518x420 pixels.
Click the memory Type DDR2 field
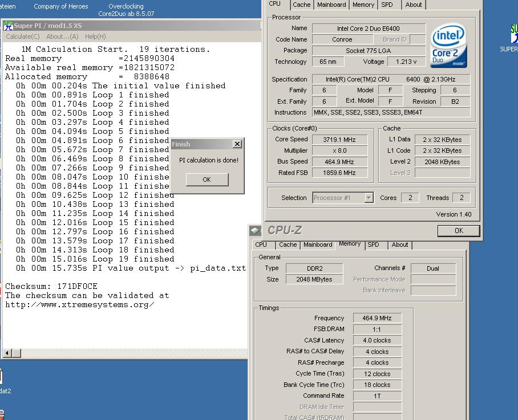click(314, 268)
